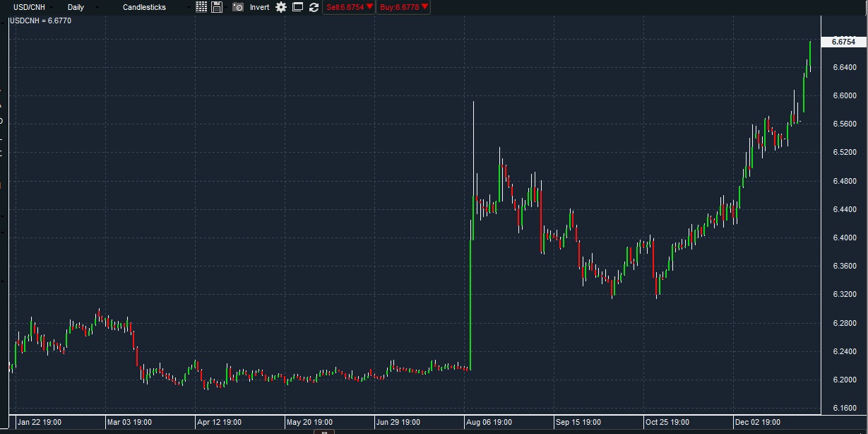The image size is (868, 434).
Task: Click the 6.4000 level on price axis
Action: (x=845, y=237)
